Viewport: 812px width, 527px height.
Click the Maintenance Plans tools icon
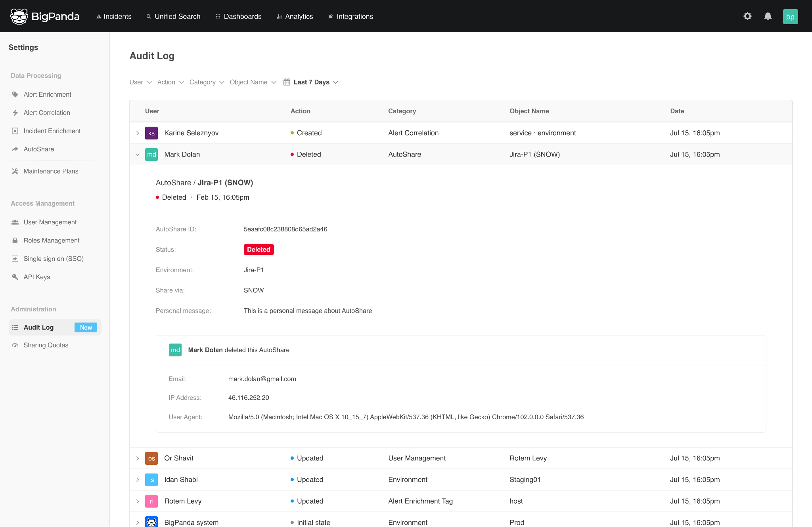point(15,171)
